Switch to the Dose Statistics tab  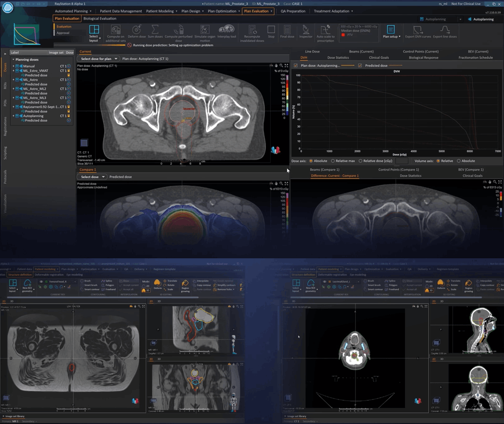(338, 58)
